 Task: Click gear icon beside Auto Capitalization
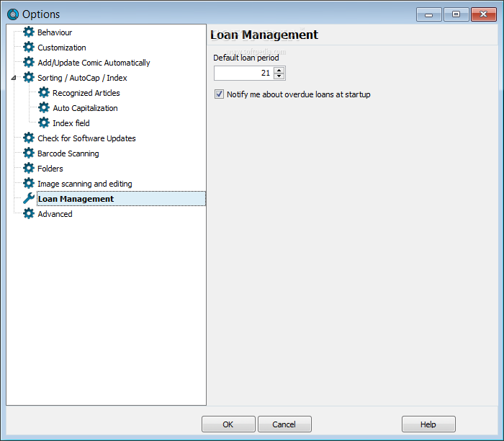[44, 108]
